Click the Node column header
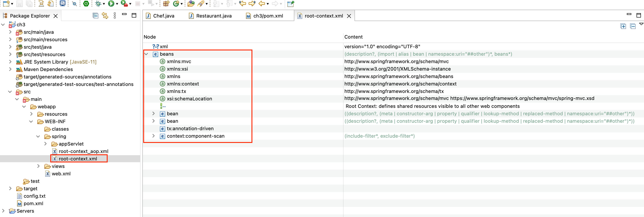This screenshot has width=644, height=217. tap(150, 37)
